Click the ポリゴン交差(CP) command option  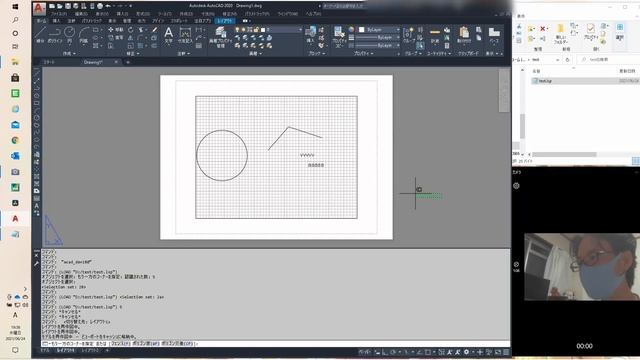[178, 344]
